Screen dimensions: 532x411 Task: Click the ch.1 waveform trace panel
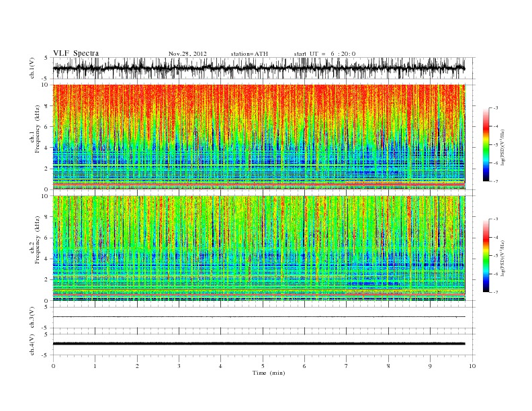click(x=264, y=68)
